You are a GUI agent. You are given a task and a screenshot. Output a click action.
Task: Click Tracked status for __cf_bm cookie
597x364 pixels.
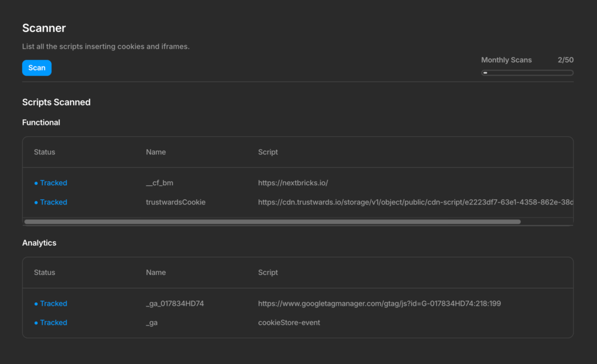pos(53,183)
